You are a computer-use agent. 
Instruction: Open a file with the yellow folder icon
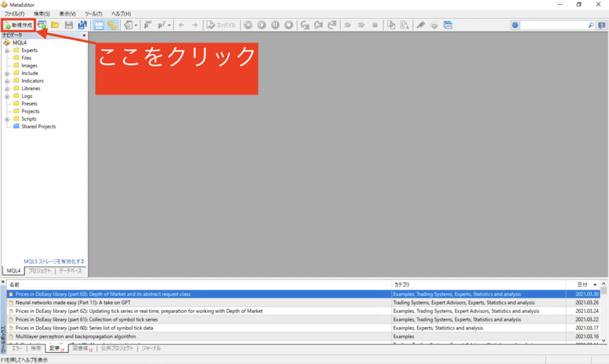[x=55, y=25]
